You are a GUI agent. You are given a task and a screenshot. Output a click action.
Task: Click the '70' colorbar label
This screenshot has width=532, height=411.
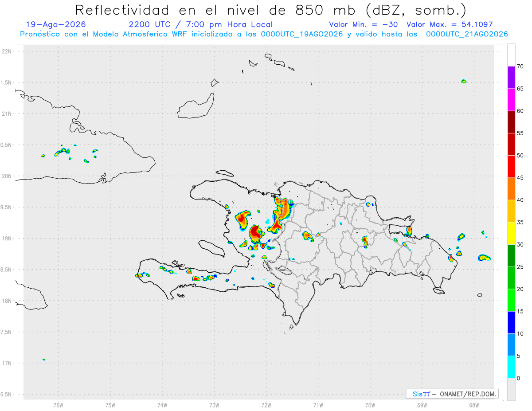[x=520, y=67]
